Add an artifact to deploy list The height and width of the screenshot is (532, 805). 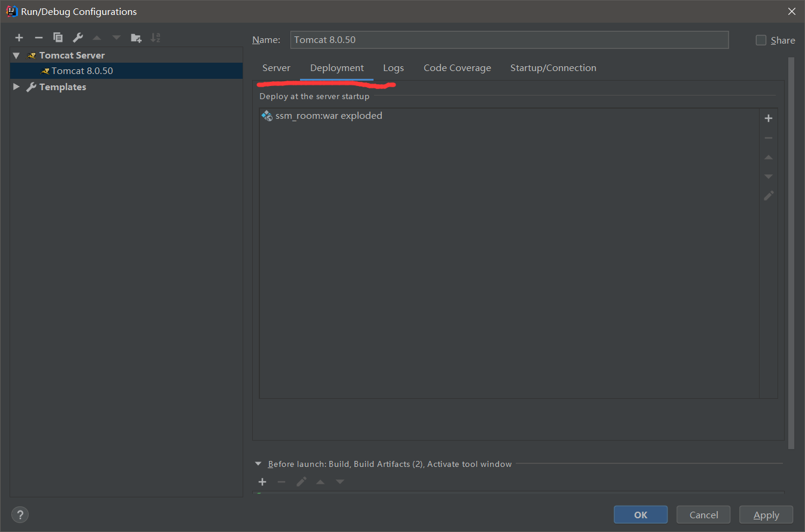pyautogui.click(x=769, y=118)
